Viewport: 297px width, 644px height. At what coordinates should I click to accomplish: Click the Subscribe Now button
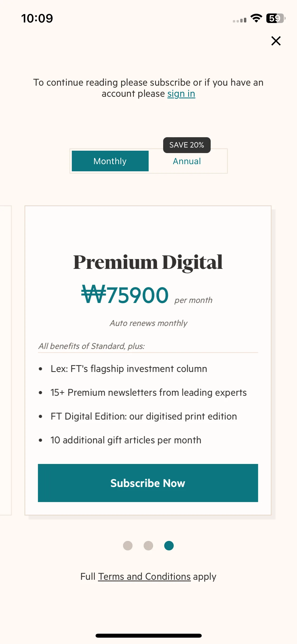[x=148, y=483]
